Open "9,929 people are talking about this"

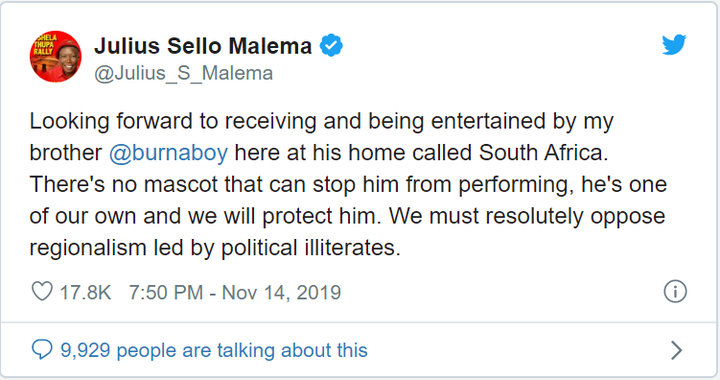coord(214,350)
